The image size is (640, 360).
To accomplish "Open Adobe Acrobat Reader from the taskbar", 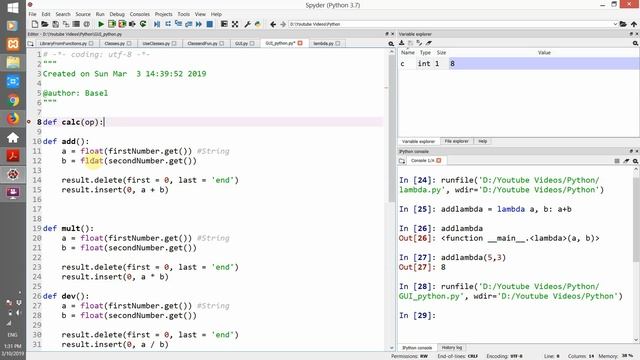I will (13, 156).
